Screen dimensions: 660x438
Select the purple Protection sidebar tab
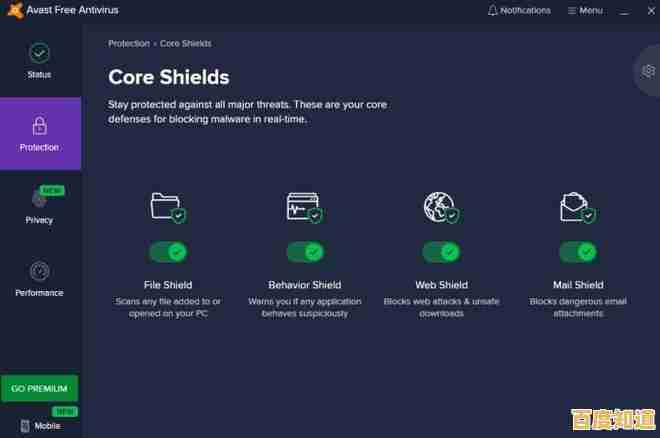point(40,134)
